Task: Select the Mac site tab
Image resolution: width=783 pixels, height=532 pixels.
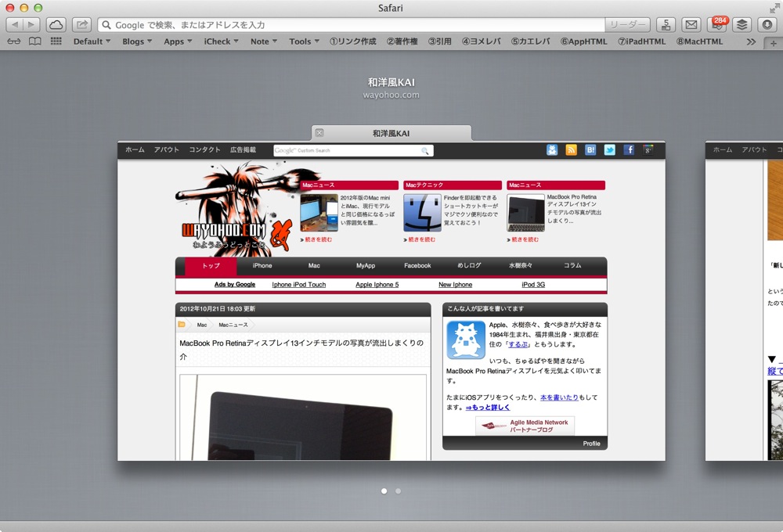Action: 314,265
